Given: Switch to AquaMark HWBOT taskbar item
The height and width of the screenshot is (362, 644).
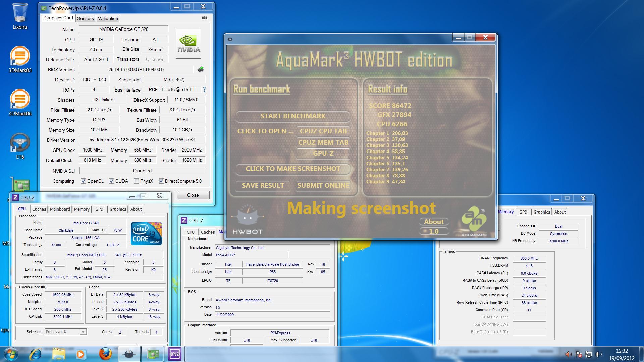Looking at the screenshot, I should [x=129, y=354].
